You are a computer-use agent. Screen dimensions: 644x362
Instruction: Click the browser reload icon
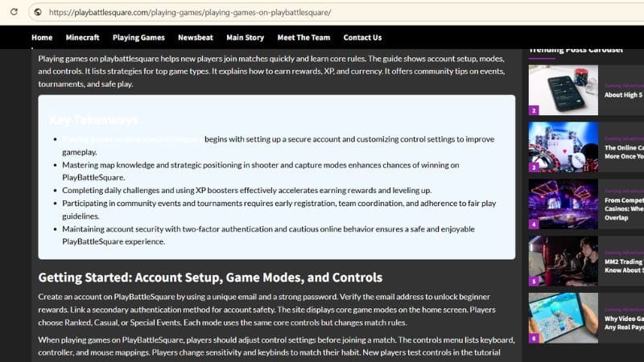(14, 12)
